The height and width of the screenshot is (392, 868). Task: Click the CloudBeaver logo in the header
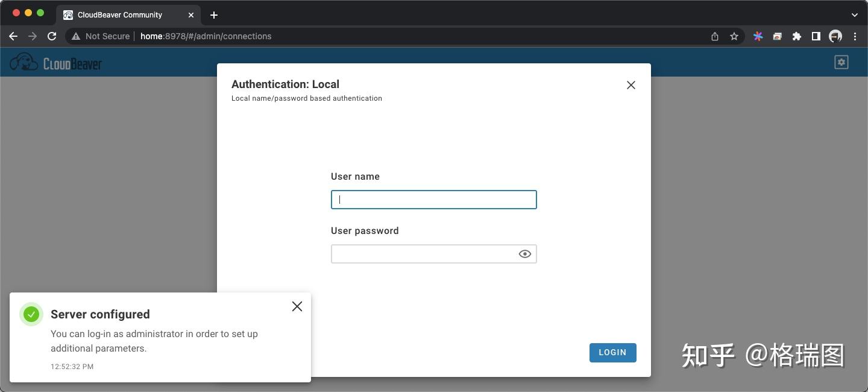[x=56, y=62]
